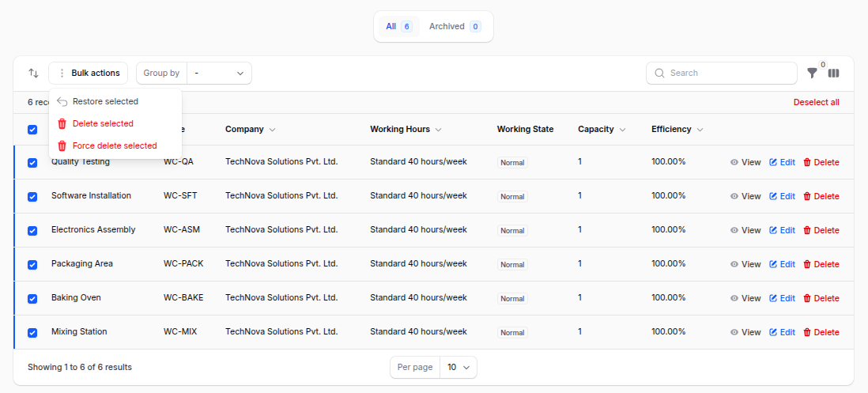
Task: Focus the Search input field
Action: (722, 73)
